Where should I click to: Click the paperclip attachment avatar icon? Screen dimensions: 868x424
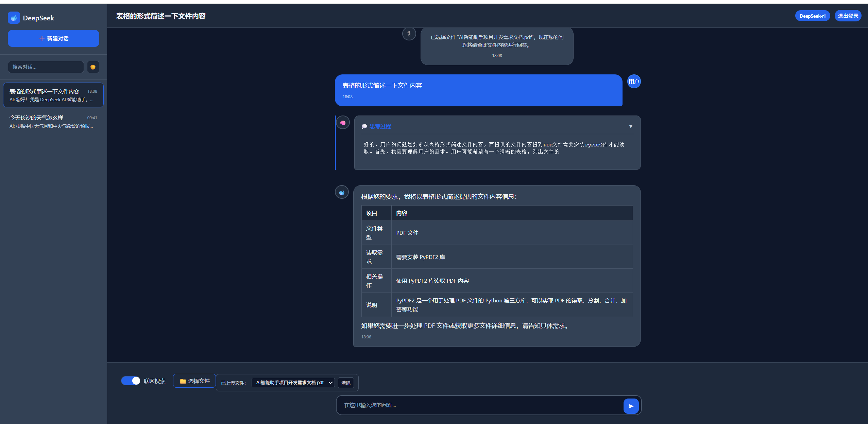click(409, 34)
